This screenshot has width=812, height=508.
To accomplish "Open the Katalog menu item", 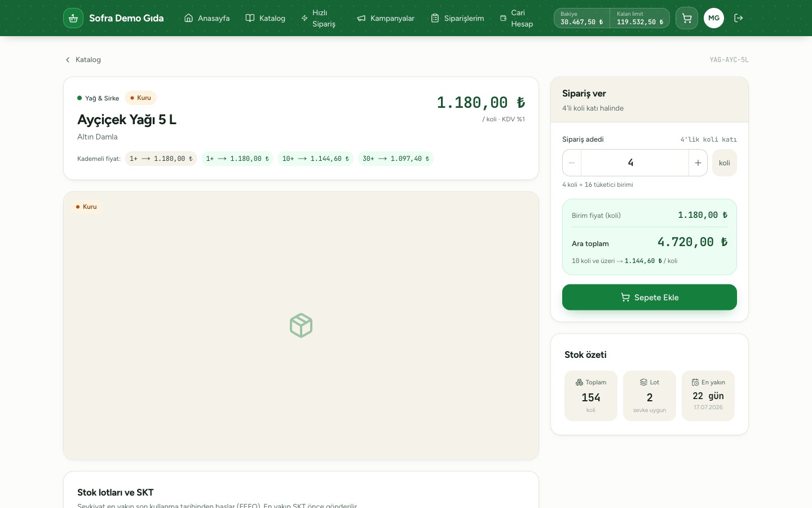I will click(266, 18).
